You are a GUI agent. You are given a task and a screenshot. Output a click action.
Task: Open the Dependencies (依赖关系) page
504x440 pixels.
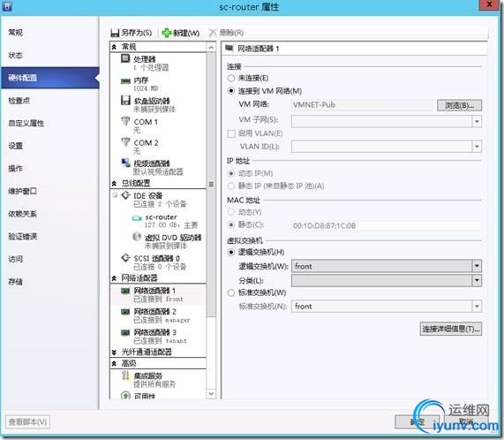point(49,214)
